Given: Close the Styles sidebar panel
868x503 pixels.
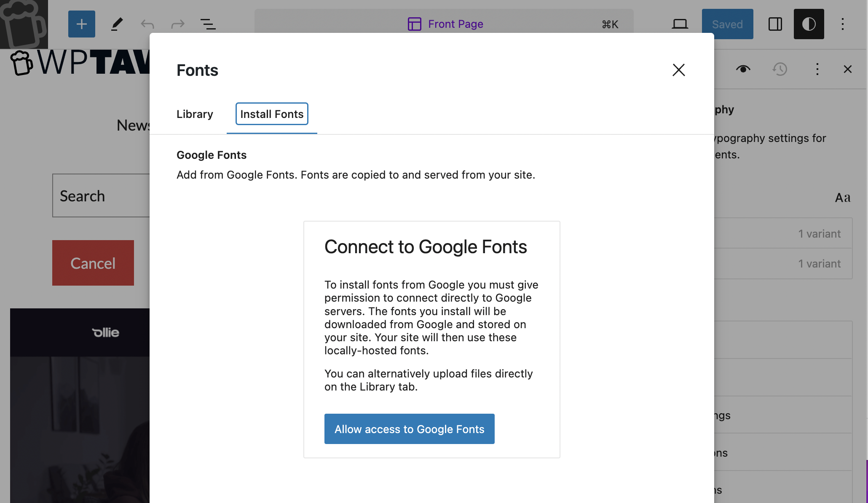Looking at the screenshot, I should pyautogui.click(x=848, y=69).
